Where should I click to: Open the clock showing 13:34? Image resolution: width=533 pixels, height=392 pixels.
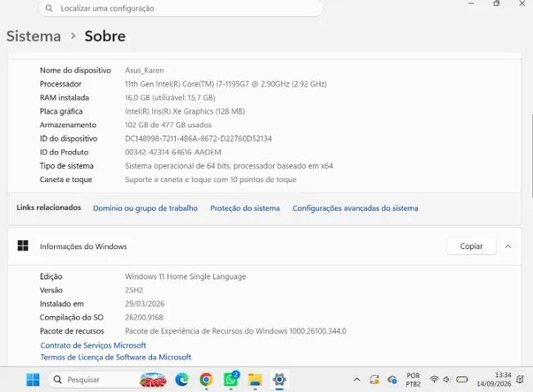click(x=494, y=380)
